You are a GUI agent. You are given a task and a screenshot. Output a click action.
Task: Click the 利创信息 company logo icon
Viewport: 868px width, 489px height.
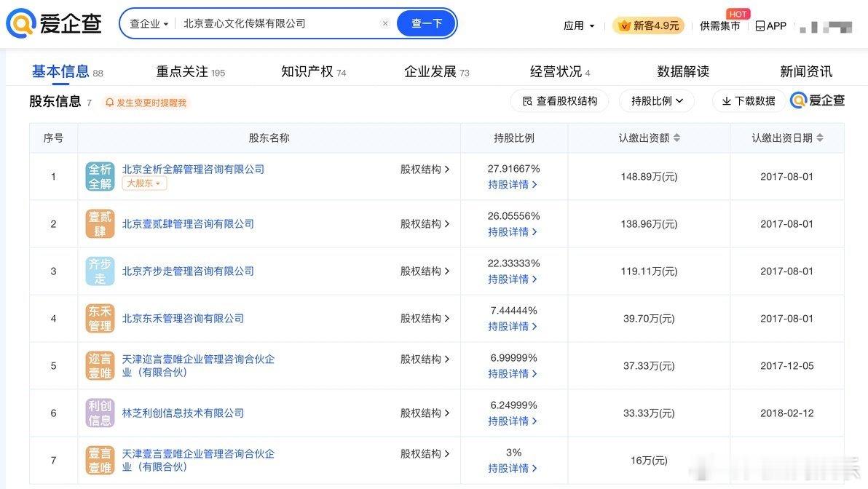tap(100, 413)
